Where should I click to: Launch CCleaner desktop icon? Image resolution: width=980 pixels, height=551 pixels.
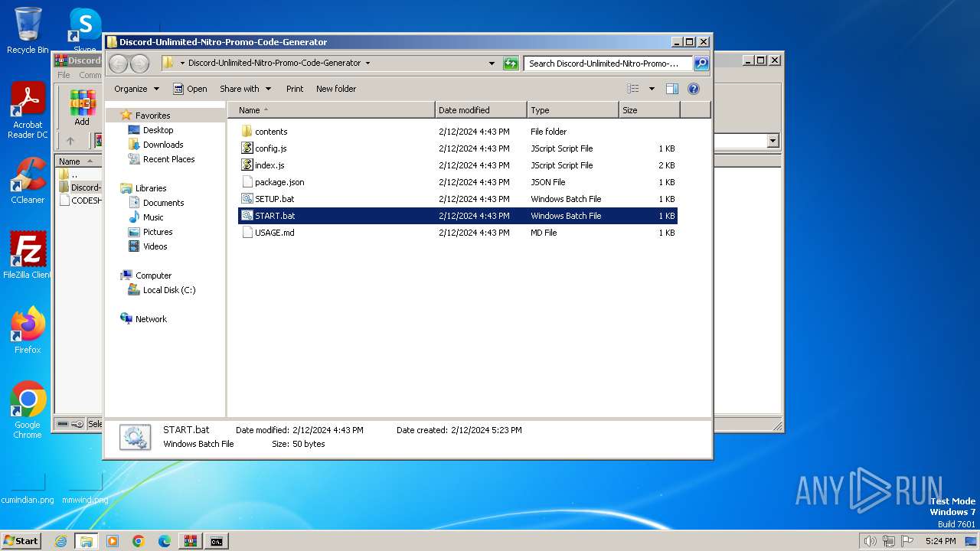pyautogui.click(x=28, y=181)
